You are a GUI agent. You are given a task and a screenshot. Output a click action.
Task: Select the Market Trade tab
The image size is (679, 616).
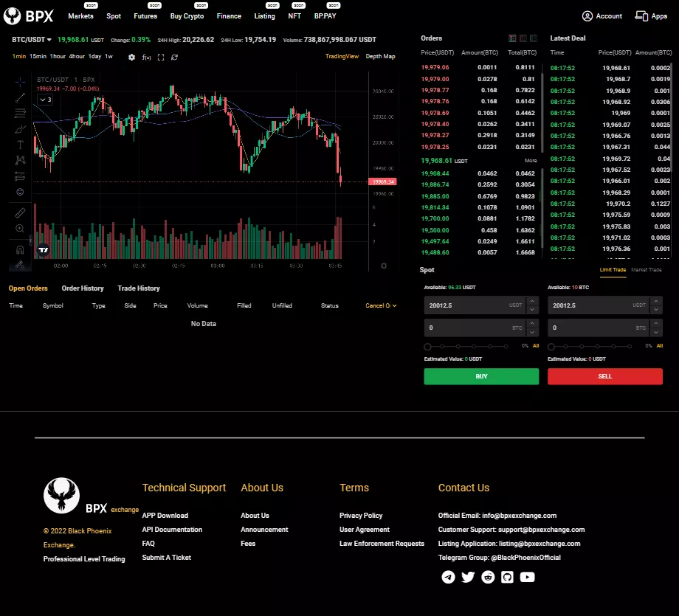click(x=646, y=270)
